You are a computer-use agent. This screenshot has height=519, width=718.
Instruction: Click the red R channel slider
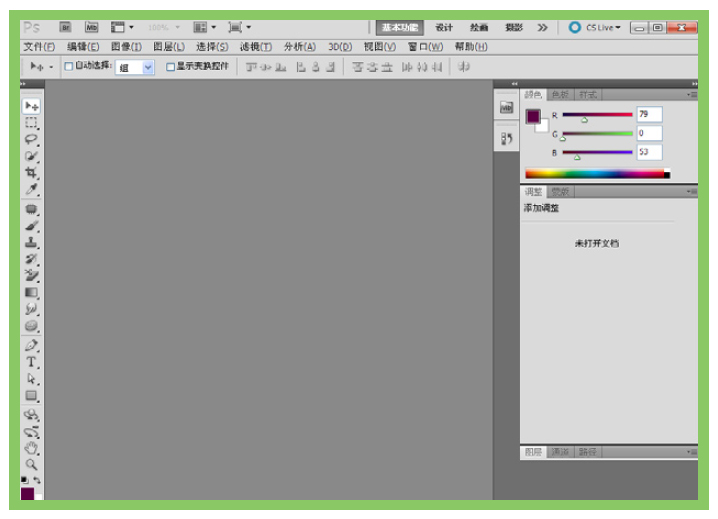pyautogui.click(x=597, y=115)
